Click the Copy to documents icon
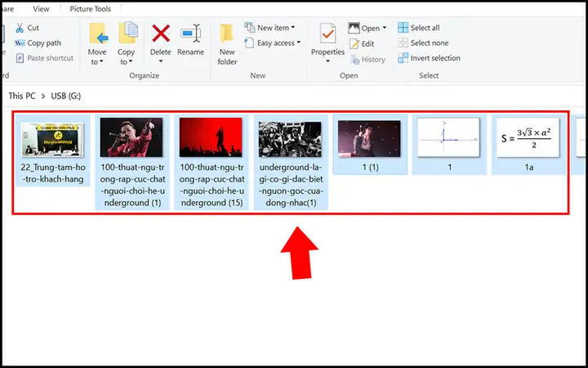Screen dimensions: 588x368 [128, 33]
